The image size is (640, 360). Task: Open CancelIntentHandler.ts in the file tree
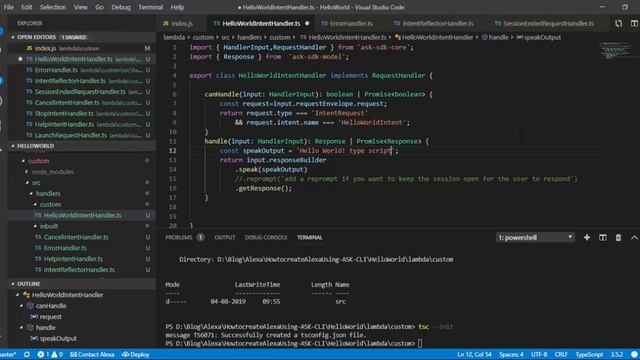(x=82, y=237)
